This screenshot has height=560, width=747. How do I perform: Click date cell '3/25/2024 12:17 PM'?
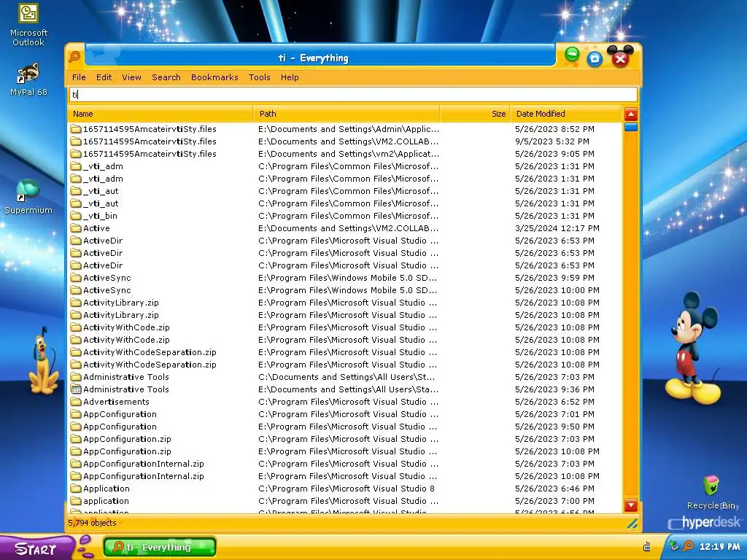(x=557, y=228)
